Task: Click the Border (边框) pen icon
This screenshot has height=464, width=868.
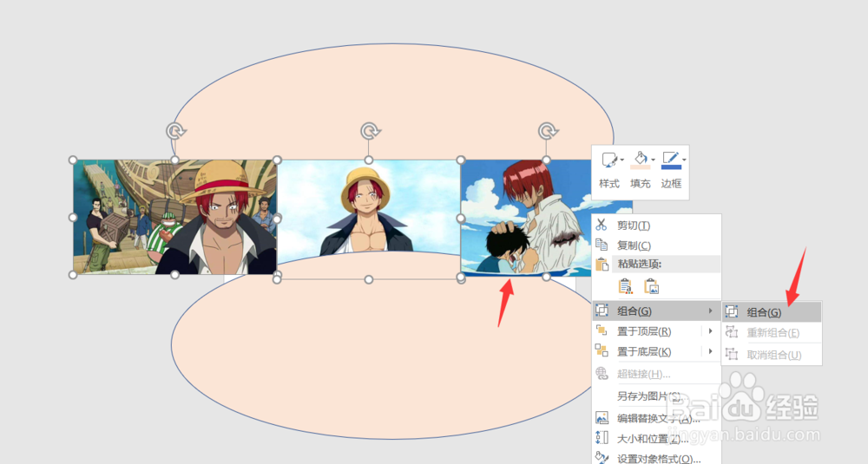Action: click(671, 160)
